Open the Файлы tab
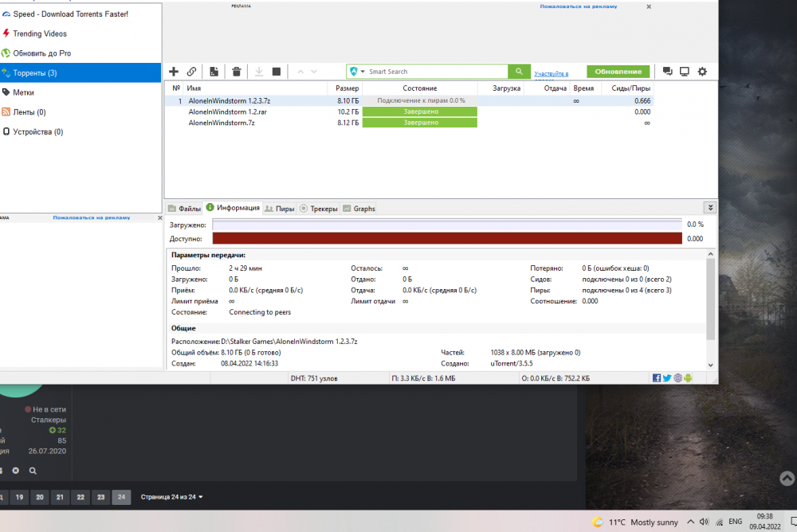797x532 pixels. point(184,209)
